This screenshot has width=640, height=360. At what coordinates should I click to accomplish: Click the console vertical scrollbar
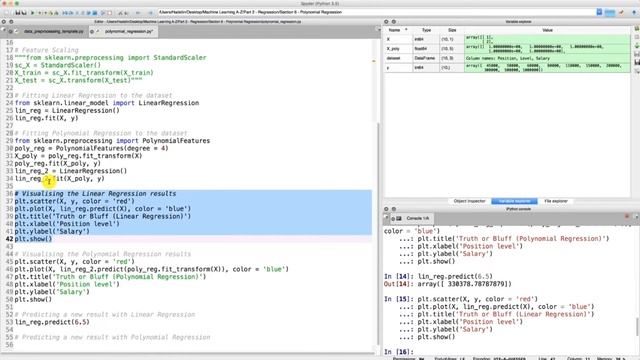point(637,327)
